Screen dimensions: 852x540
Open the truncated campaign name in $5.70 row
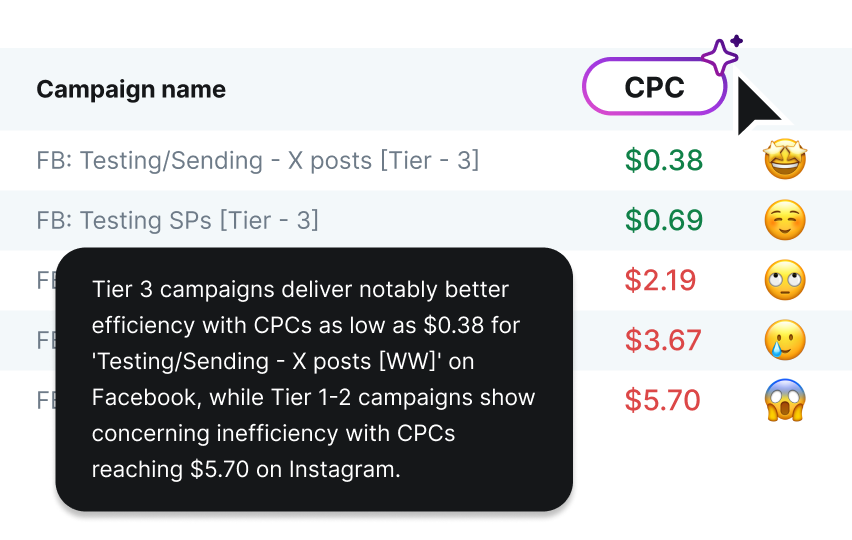point(45,400)
